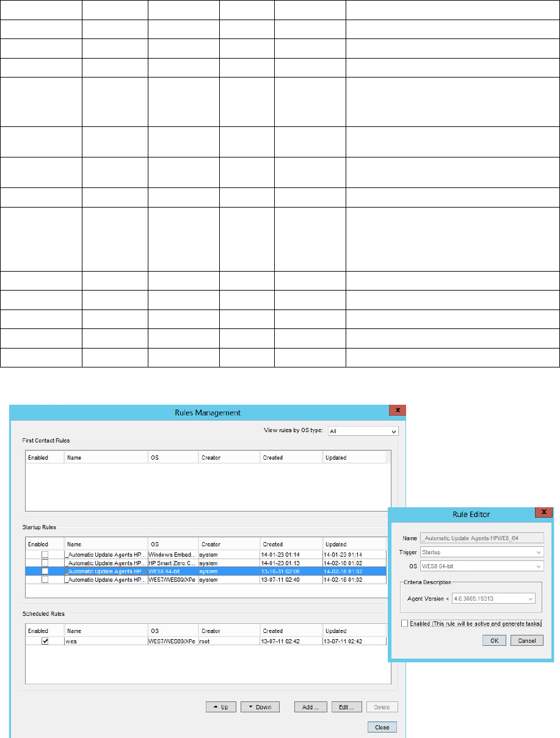Click Created column header in Scheduled Rules
Viewport: 560px width, 738px height.
(x=291, y=631)
